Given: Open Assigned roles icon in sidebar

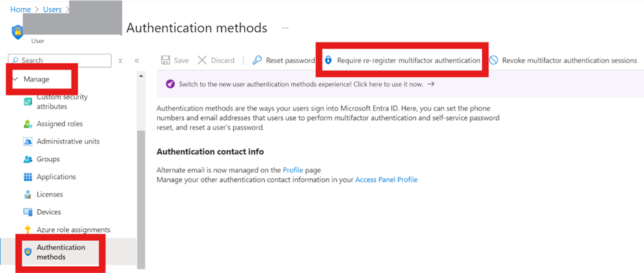Looking at the screenshot, I should pyautogui.click(x=28, y=124).
